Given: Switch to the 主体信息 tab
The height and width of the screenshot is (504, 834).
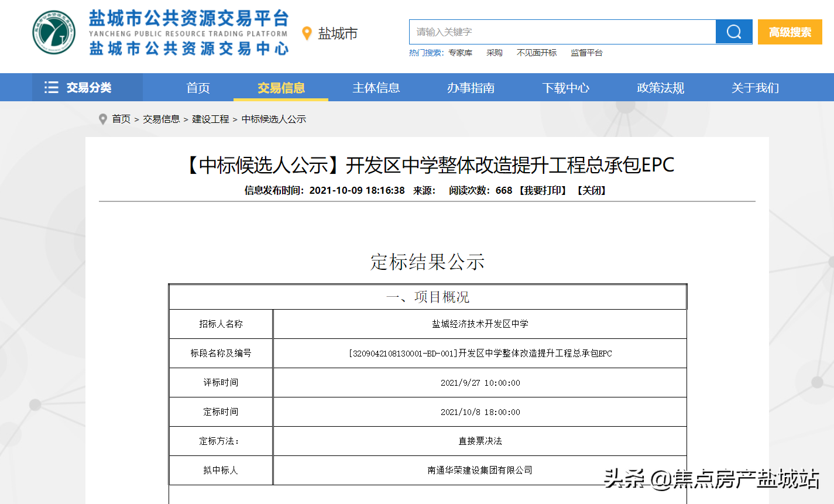Looking at the screenshot, I should coord(376,88).
